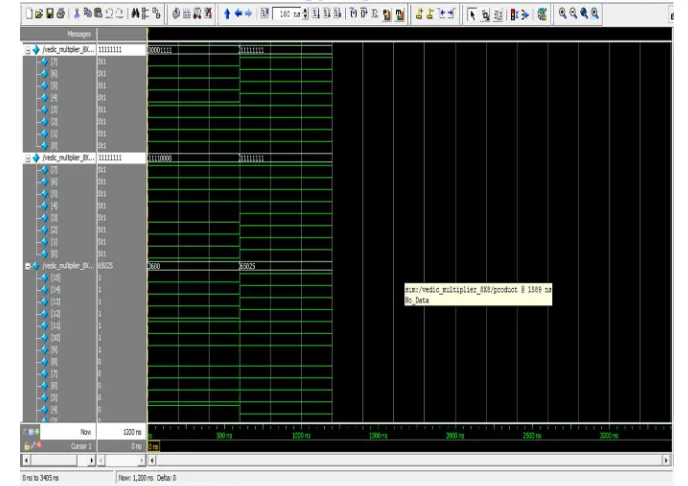Image resolution: width=688 pixels, height=486 pixels.
Task: Collapse the first vedic_multiplier signal with value 00001111
Action: point(28,50)
